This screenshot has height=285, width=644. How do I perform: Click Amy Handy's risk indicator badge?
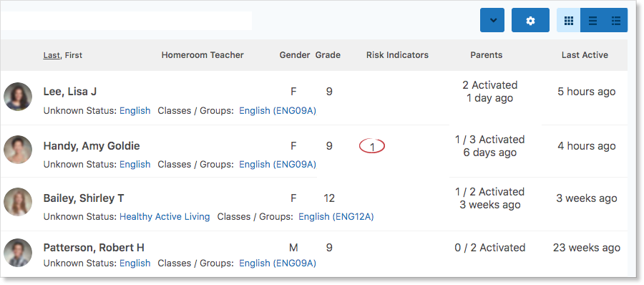tap(372, 146)
